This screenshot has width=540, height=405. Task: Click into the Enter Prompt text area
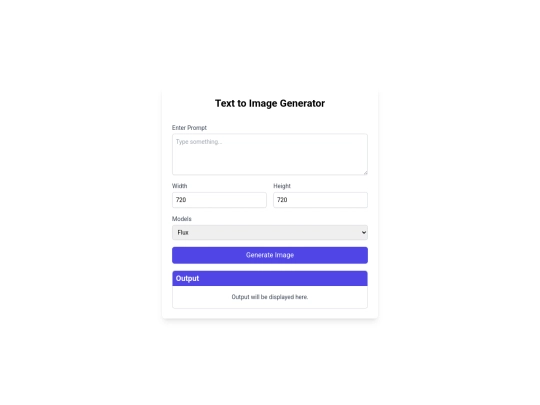pos(270,154)
